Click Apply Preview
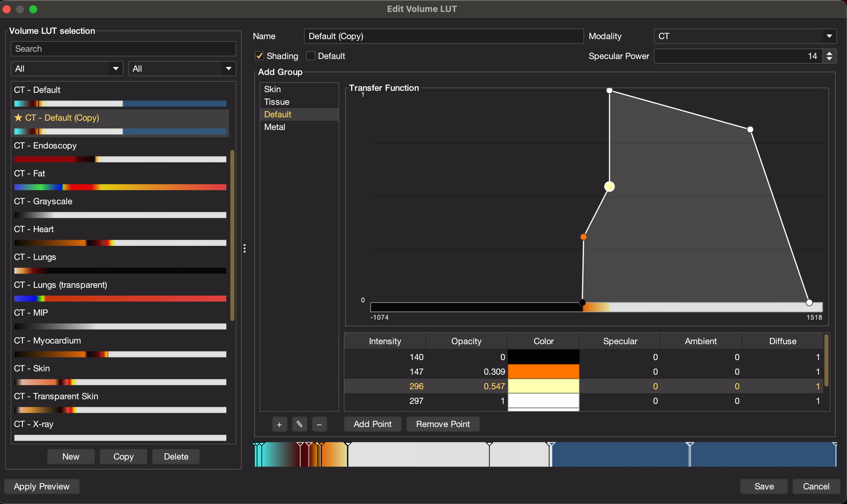Screen dimensions: 847x504 tap(41, 486)
